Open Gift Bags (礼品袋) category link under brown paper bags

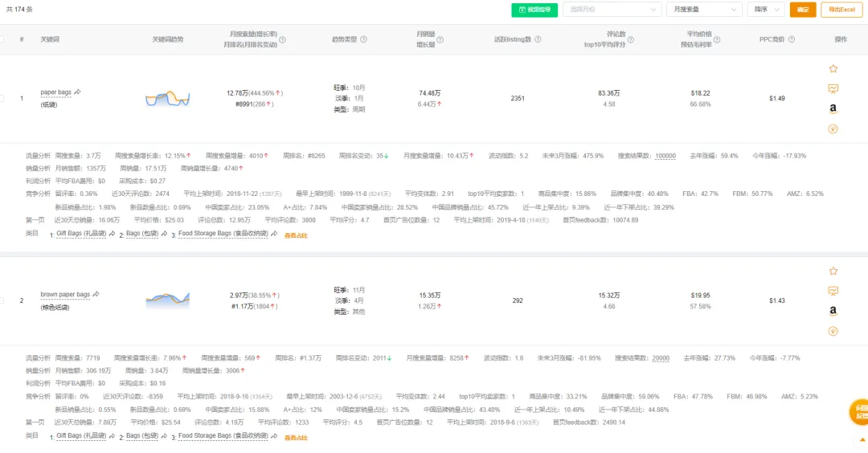81,436
